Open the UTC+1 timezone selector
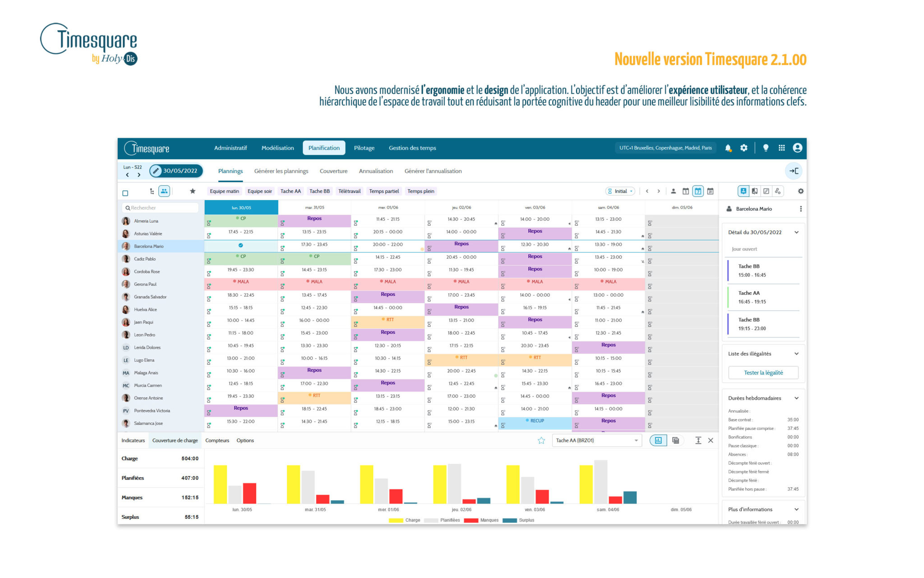924x578 pixels. (665, 148)
